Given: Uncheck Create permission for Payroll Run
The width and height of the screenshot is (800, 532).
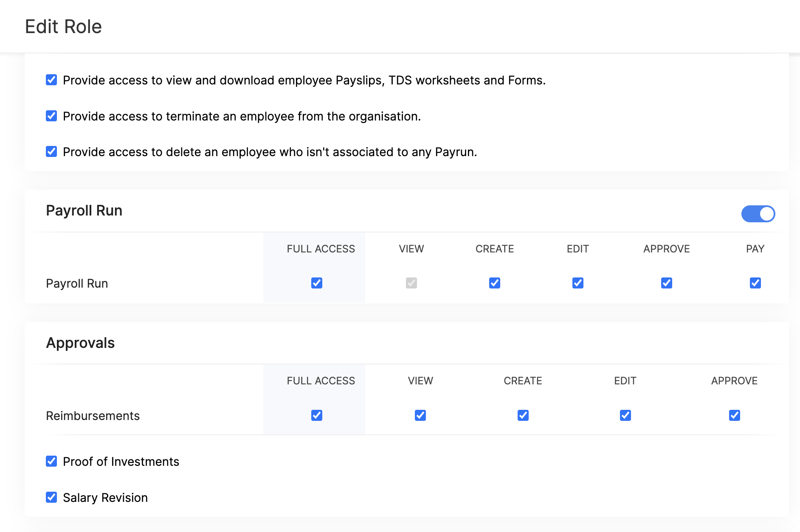Looking at the screenshot, I should point(495,283).
